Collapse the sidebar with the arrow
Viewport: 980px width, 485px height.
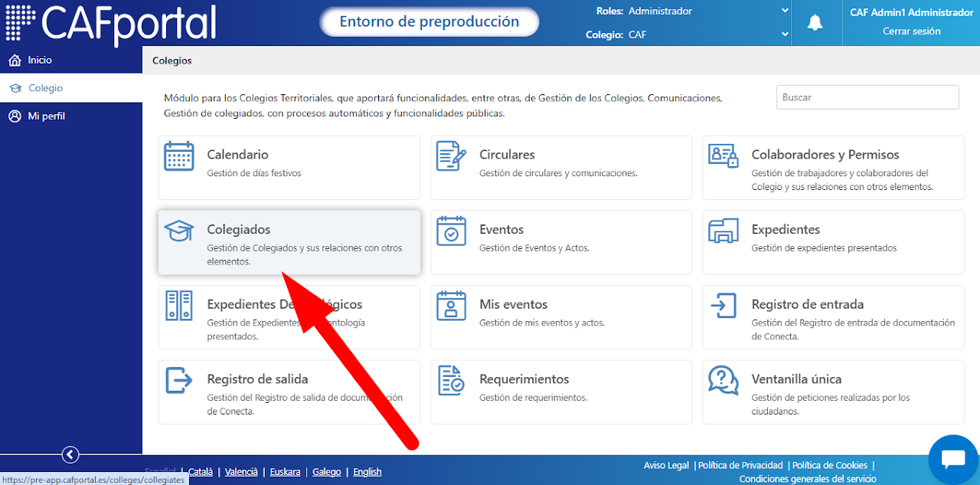[x=70, y=455]
